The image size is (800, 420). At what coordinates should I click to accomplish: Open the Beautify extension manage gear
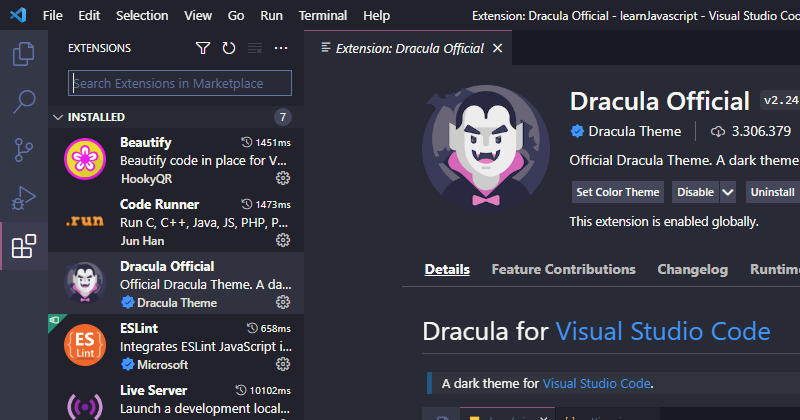[283, 178]
